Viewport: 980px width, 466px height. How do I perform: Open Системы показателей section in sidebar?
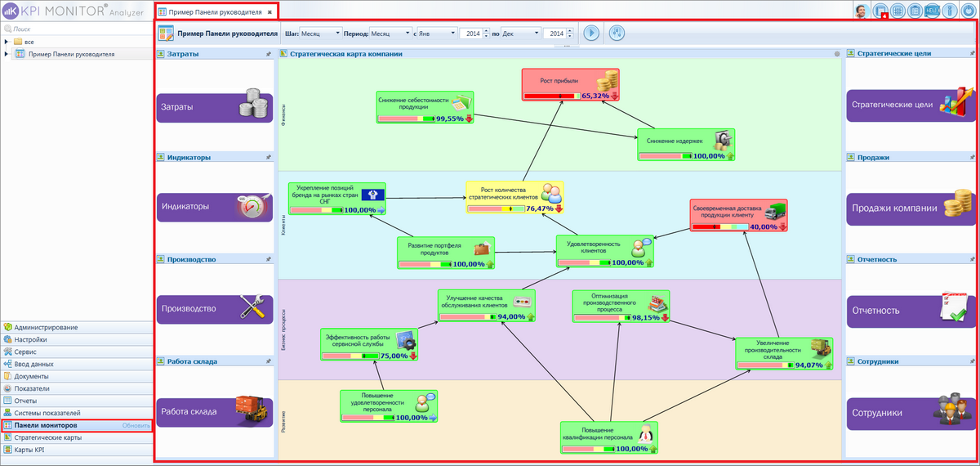(77, 413)
